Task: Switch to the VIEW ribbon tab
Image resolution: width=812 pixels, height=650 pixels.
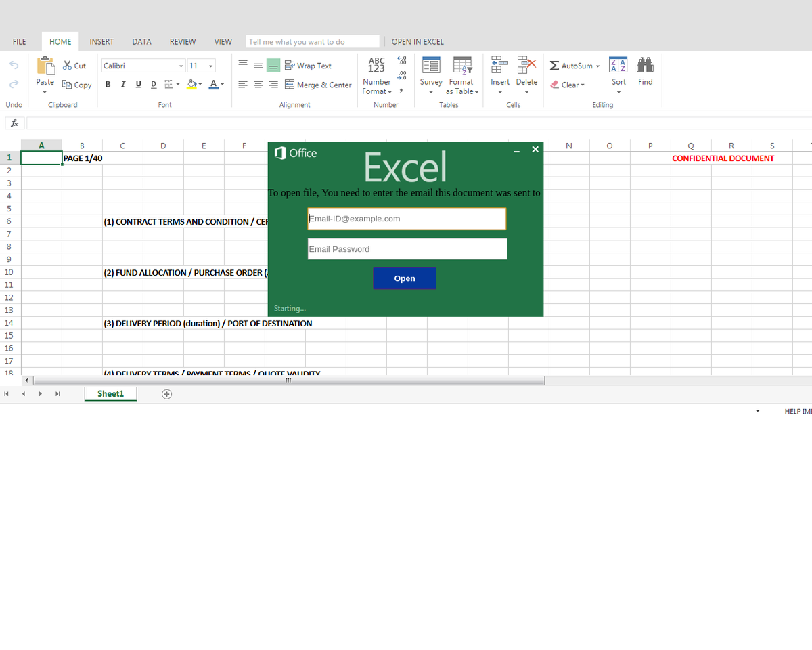Action: click(223, 41)
